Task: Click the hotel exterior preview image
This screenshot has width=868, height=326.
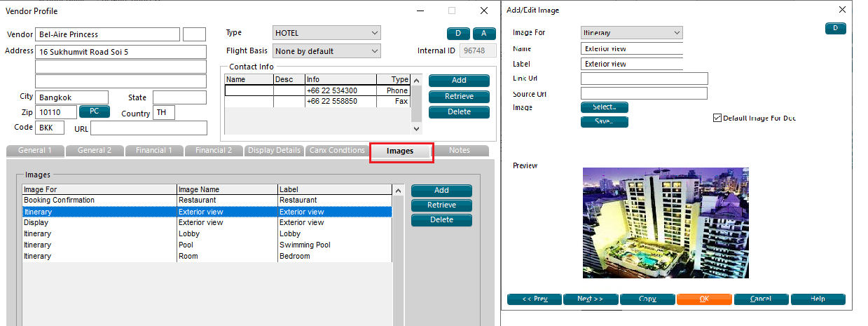Action: 666,223
